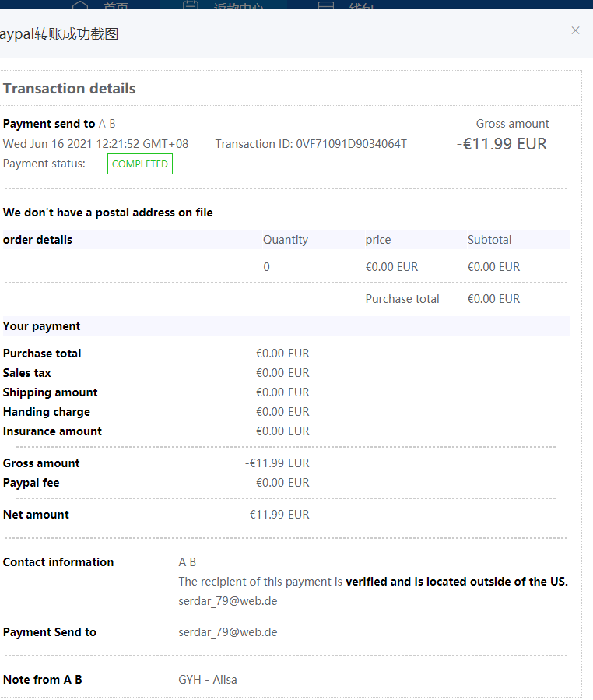Click the green COMPLETED status badge
The image size is (593, 700).
[140, 164]
